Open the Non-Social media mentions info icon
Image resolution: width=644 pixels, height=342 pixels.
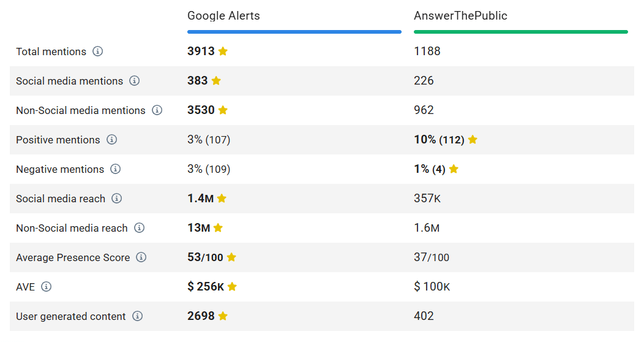coord(157,110)
